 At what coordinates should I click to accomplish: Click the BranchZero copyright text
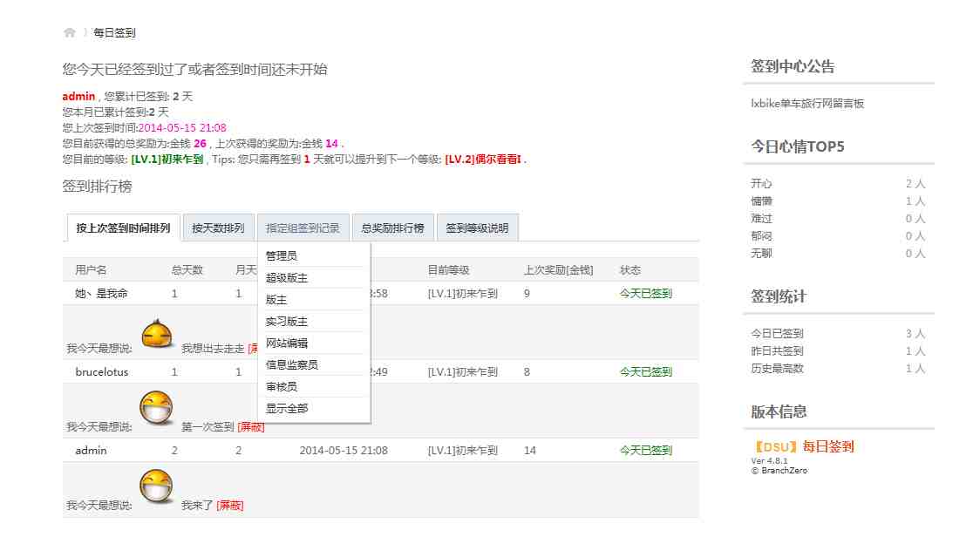click(x=779, y=471)
